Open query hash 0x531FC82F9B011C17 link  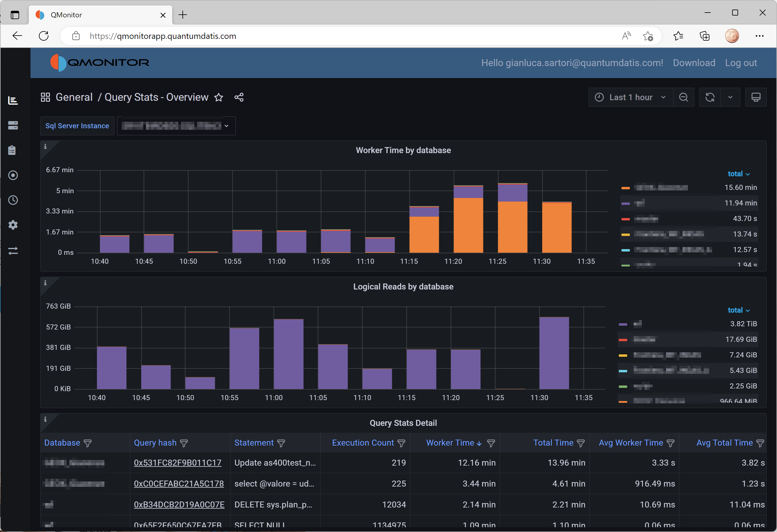(178, 463)
